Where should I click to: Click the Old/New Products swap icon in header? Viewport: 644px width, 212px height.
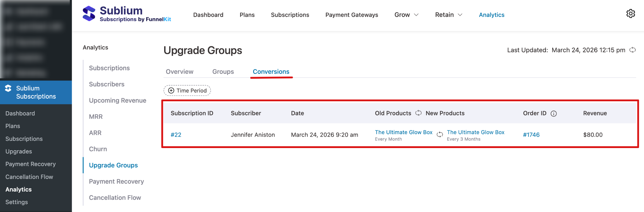[418, 113]
